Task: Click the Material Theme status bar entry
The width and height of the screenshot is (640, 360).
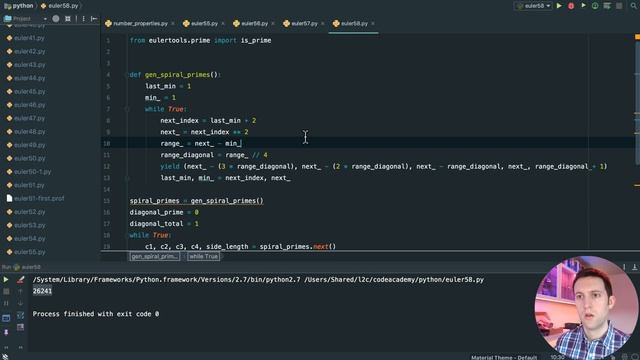Action: [x=504, y=357]
